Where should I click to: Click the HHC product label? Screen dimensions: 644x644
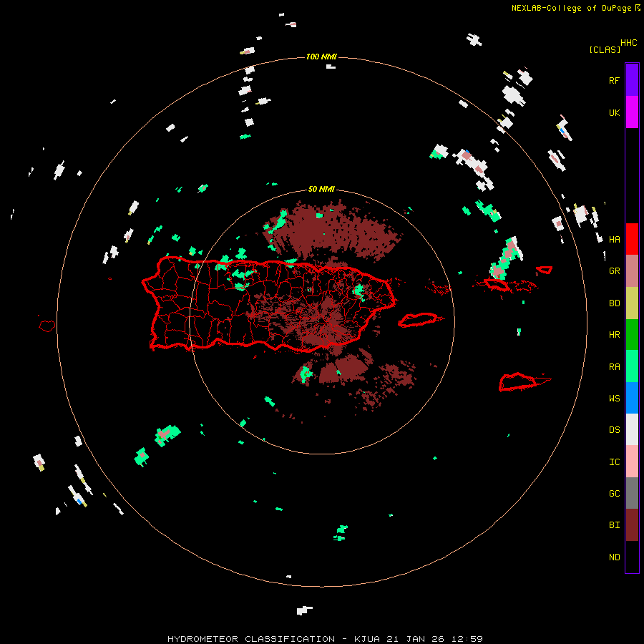[628, 43]
